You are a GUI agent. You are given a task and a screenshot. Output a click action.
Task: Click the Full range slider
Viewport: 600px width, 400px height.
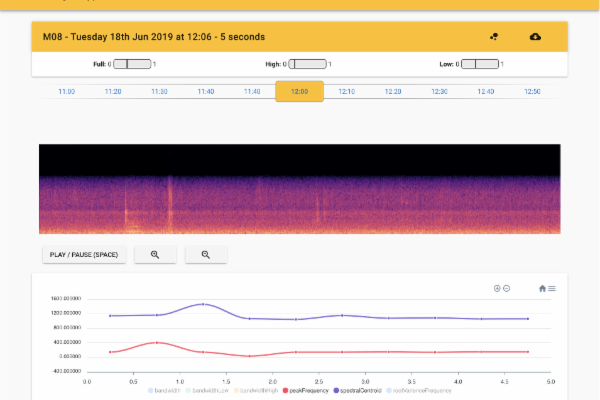tap(132, 64)
